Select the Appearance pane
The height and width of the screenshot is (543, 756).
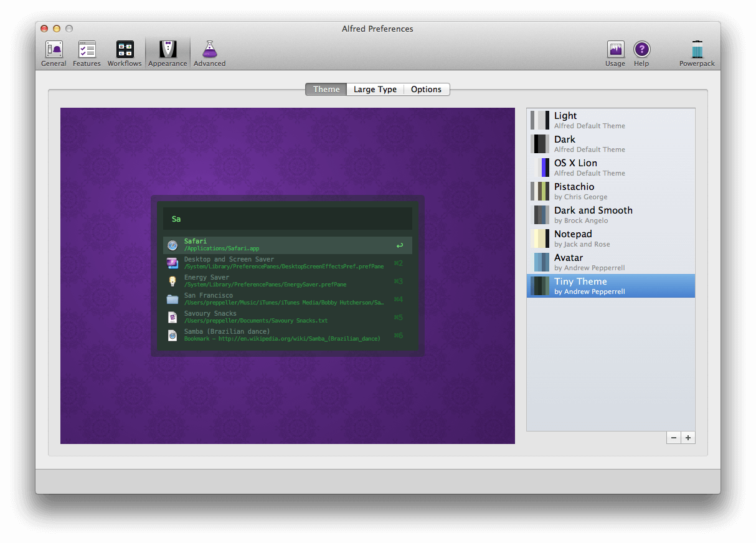pyautogui.click(x=168, y=52)
